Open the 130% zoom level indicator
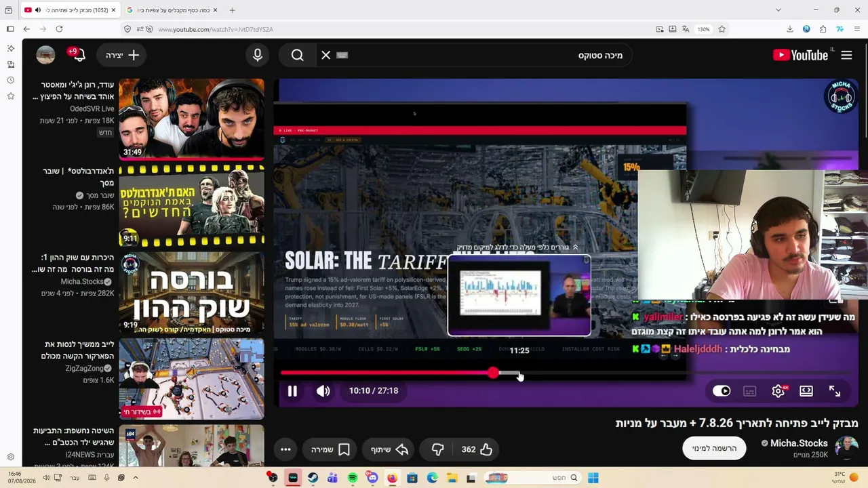868x488 pixels. [x=704, y=29]
